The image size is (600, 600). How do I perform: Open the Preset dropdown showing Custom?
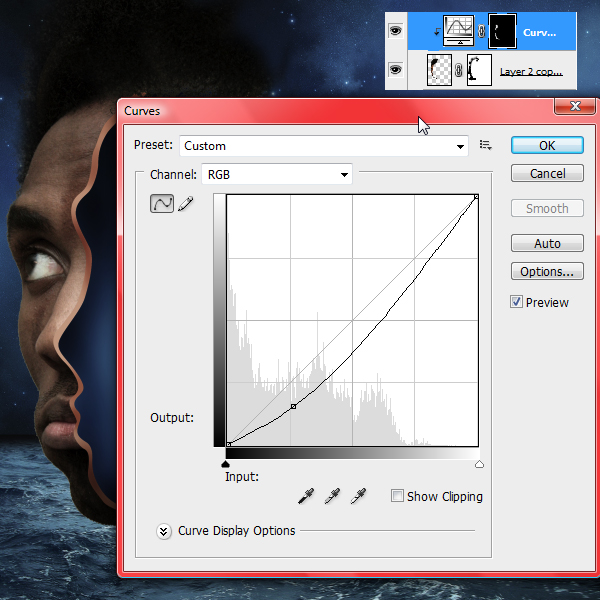[324, 145]
